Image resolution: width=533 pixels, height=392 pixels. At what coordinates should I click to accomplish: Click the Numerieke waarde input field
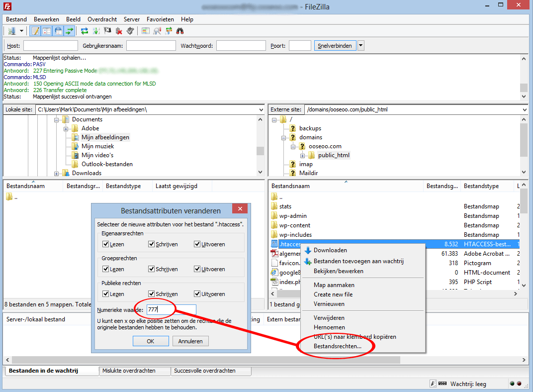(x=172, y=309)
